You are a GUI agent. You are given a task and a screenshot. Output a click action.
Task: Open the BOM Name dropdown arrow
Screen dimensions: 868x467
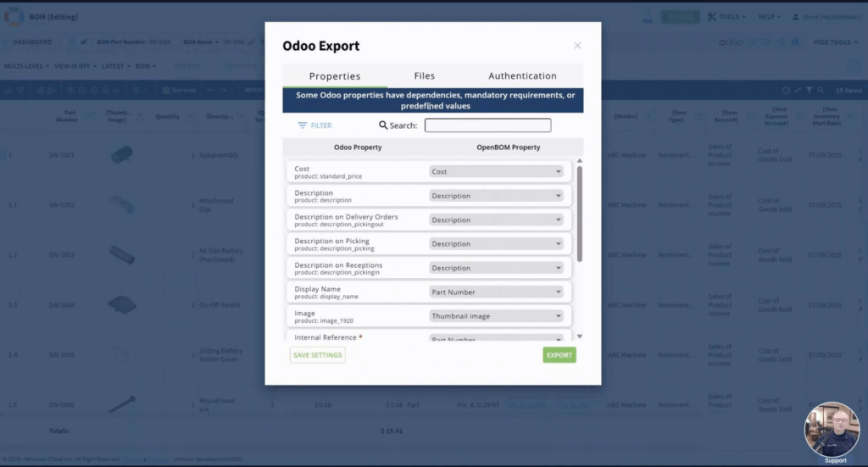(x=216, y=42)
